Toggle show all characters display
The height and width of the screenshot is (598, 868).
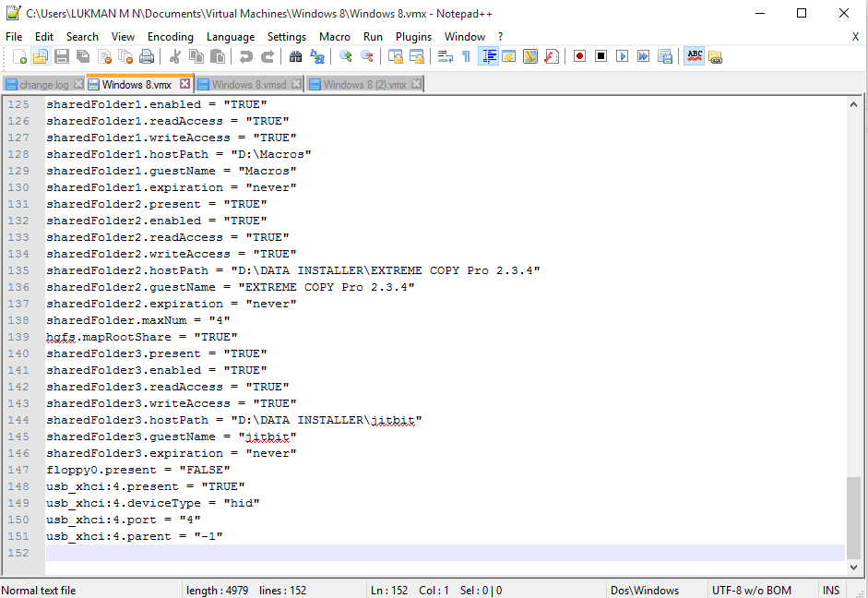tap(467, 56)
